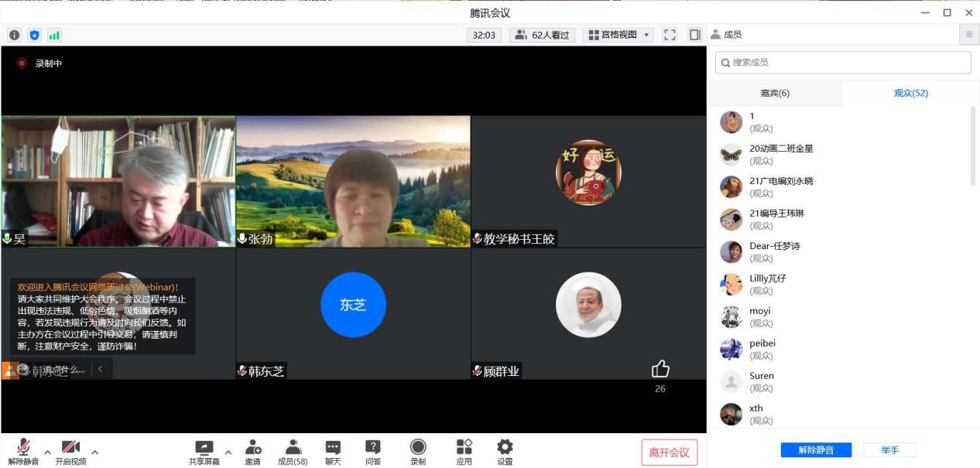The width and height of the screenshot is (980, 468).
Task: Expand the 宫格视图 layout dropdown
Action: [620, 35]
